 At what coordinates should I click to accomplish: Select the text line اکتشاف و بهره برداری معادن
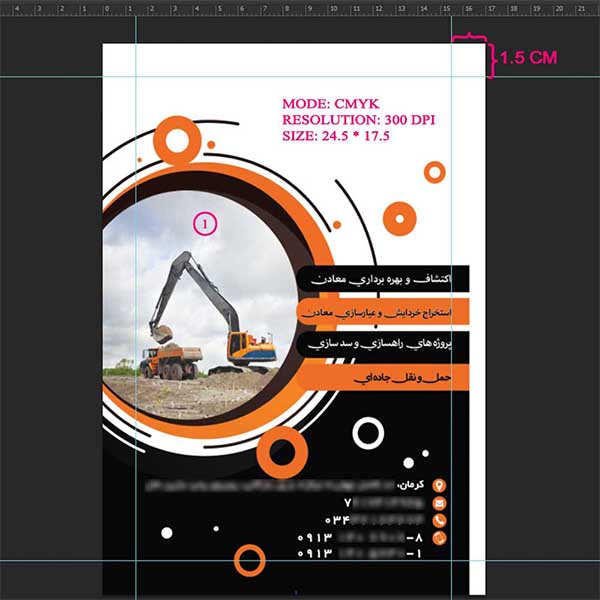381,279
